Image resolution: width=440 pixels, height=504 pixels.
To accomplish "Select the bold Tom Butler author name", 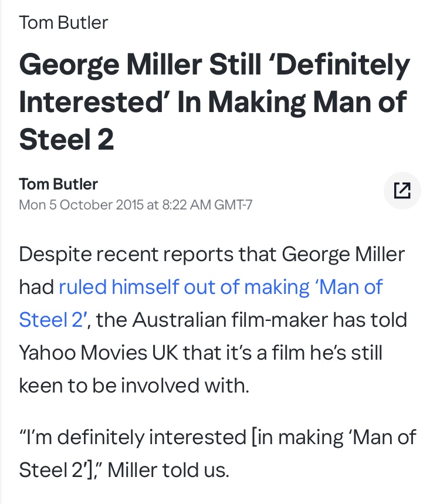I will click(x=59, y=184).
